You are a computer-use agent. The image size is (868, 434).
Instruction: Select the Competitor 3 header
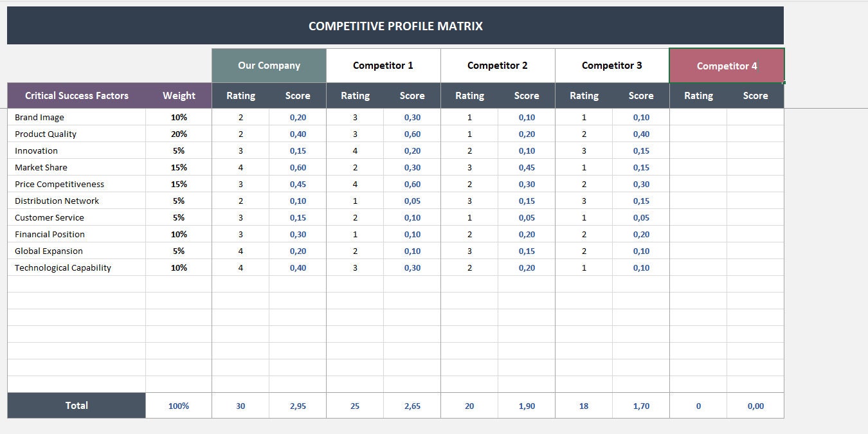tap(611, 65)
